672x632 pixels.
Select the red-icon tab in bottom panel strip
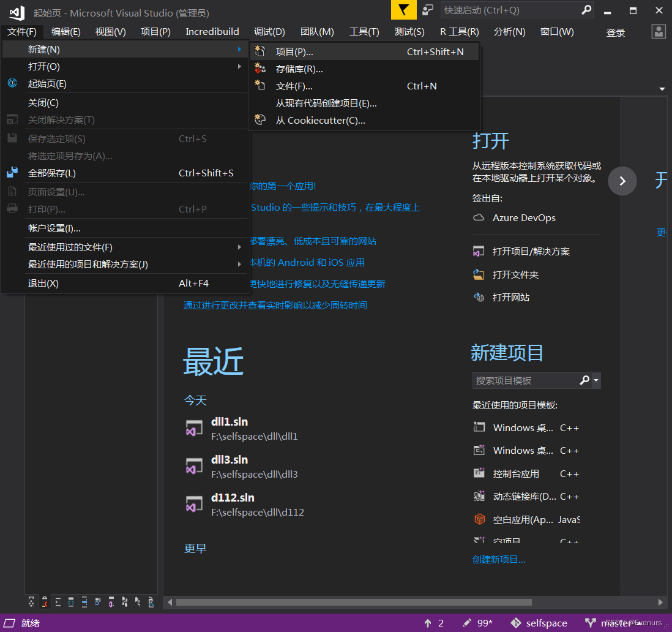[45, 601]
